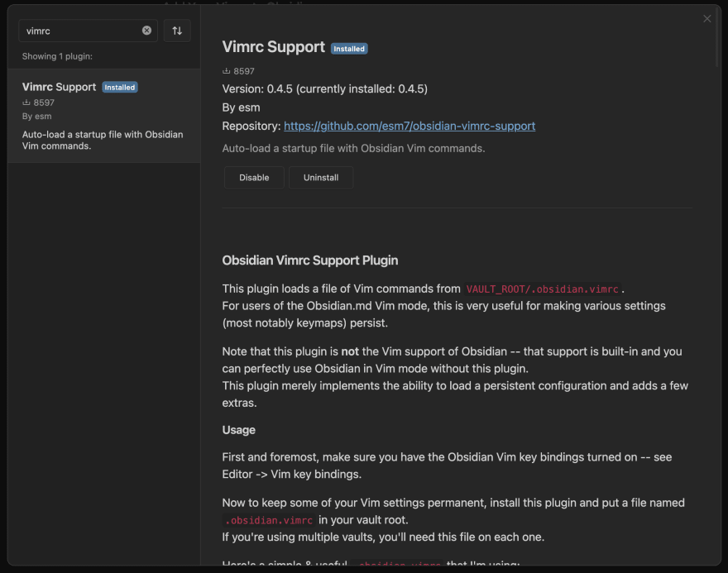Click the scrollbar in the details pane

coord(718,37)
